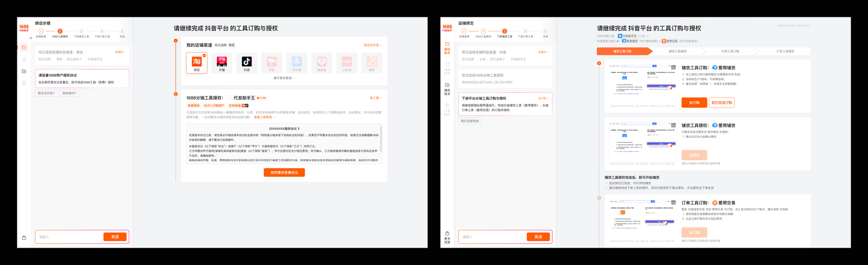Click step 3 下游铺货工具 circle in right window

click(x=504, y=31)
